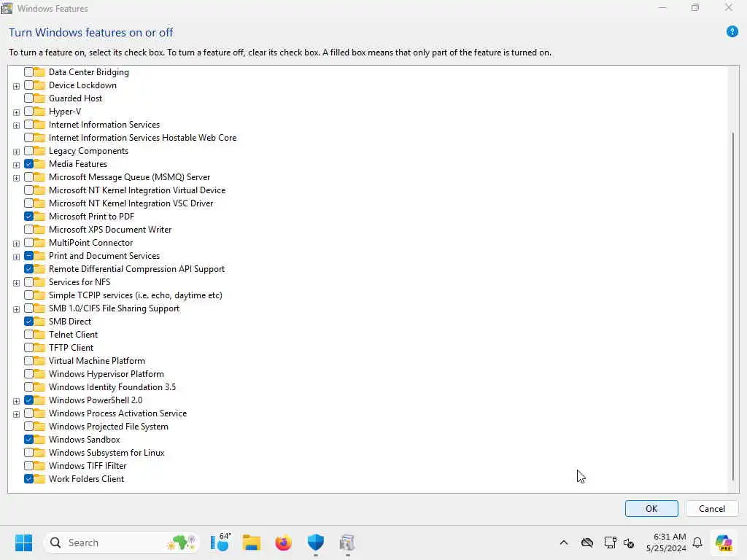Open the Windows Features help icon
This screenshot has width=747, height=560.
[x=732, y=32]
